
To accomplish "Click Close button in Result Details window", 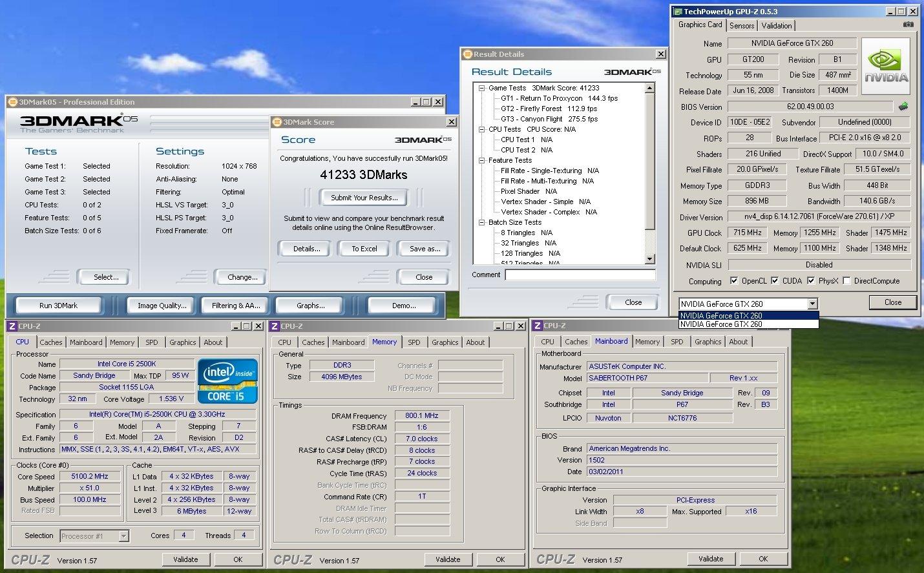I will (x=633, y=302).
